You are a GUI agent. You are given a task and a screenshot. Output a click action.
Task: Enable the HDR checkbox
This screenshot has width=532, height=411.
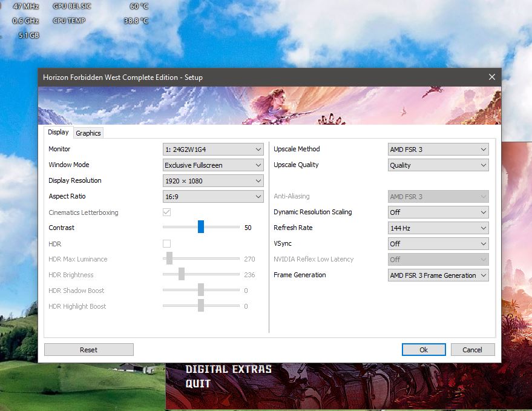click(x=166, y=244)
